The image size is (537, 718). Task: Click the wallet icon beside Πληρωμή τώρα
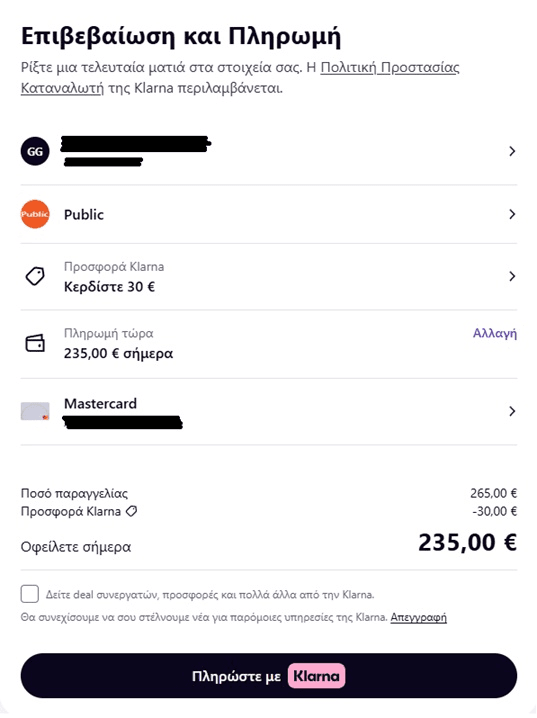(35, 343)
